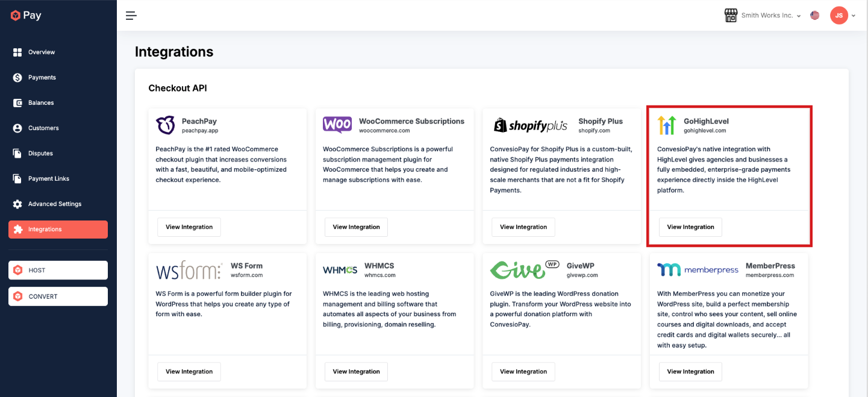Click the PeachPay logo
868x397 pixels.
(166, 125)
